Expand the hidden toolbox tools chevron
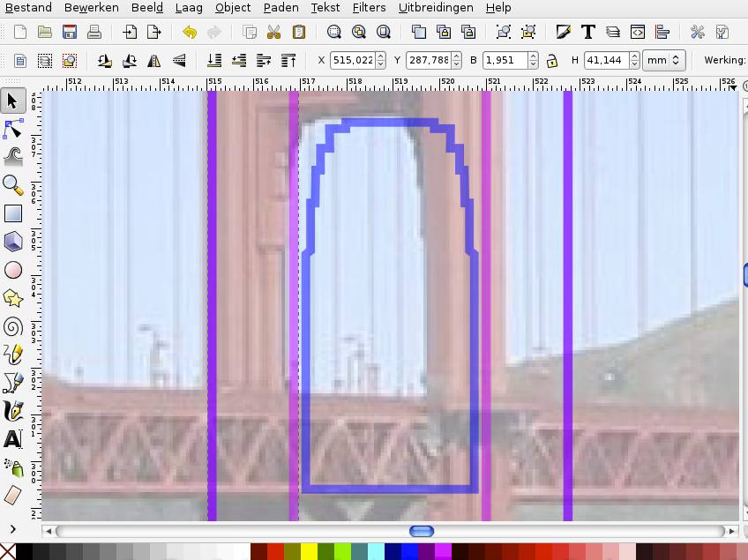 [x=13, y=529]
